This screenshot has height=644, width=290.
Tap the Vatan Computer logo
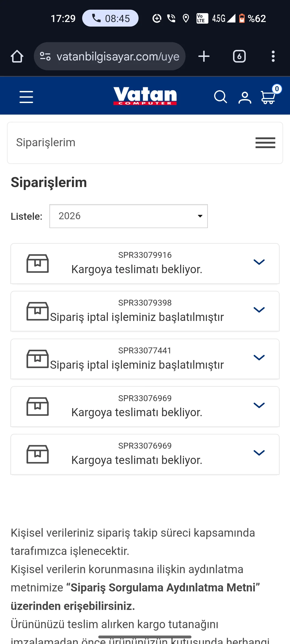[x=145, y=96]
